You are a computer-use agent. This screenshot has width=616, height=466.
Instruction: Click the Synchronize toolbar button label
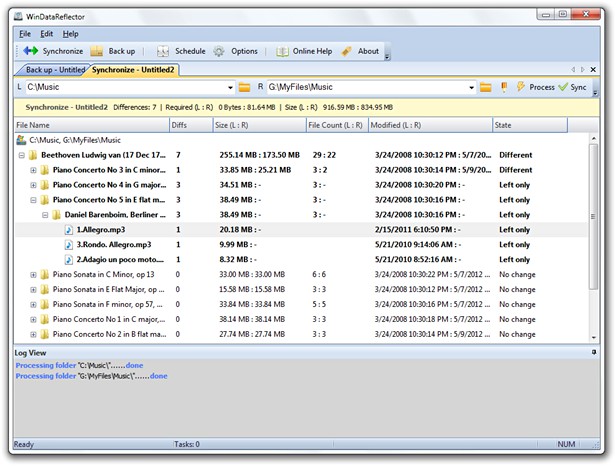63,51
